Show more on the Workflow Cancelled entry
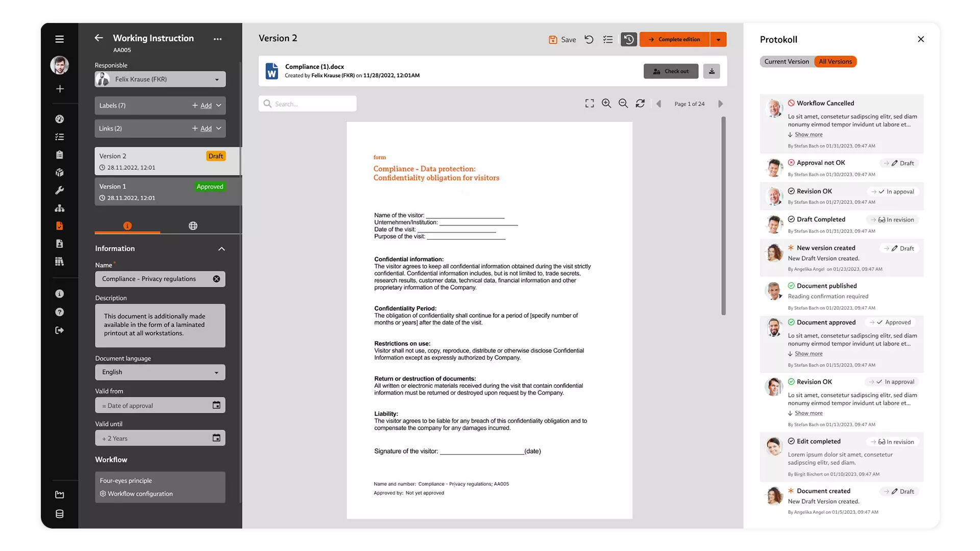 point(808,134)
